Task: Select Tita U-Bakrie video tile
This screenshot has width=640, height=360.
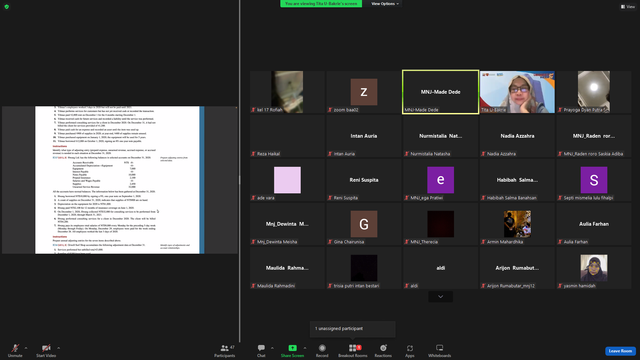Action: pos(517,92)
